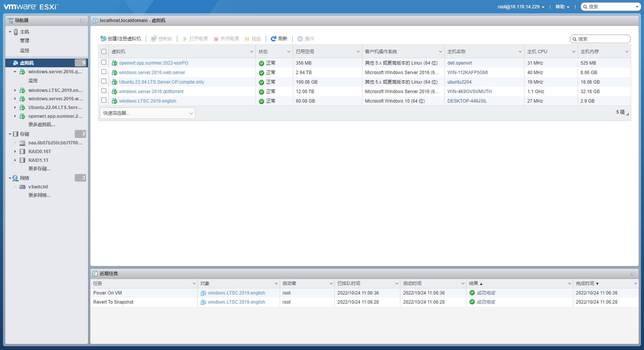Open the root@10.170.14.229 user dropdown

521,7
